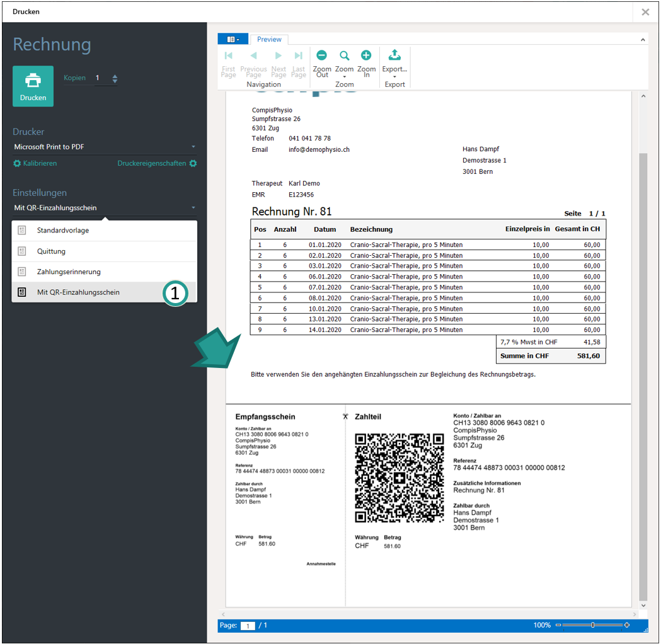Image resolution: width=661 pixels, height=644 pixels.
Task: Jump to the Last Page
Action: [299, 63]
